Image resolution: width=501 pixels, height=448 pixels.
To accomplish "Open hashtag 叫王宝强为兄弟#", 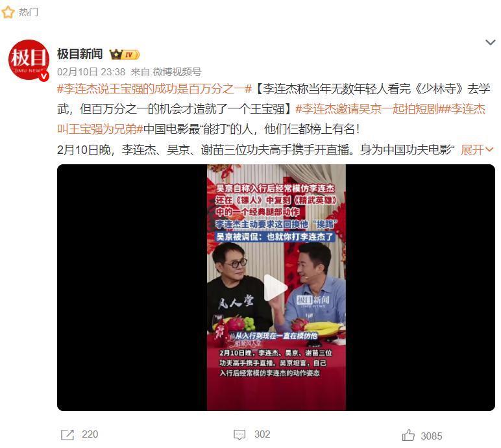I will tap(100, 129).
